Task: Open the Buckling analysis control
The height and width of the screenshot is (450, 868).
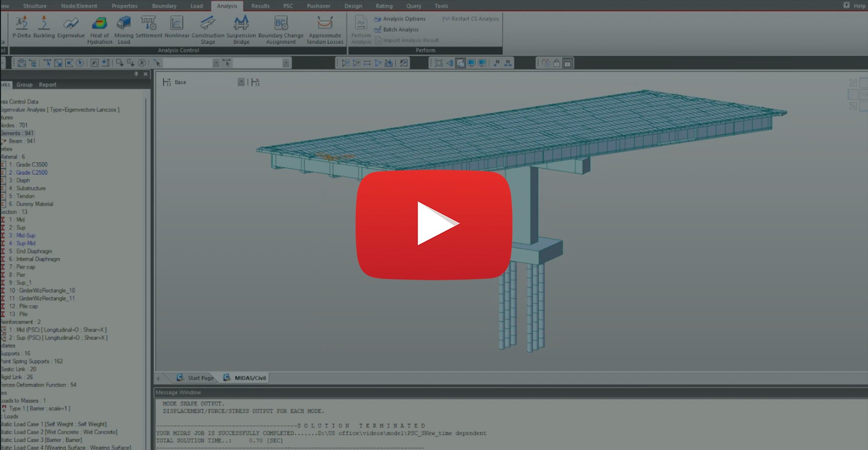Action: [x=44, y=27]
